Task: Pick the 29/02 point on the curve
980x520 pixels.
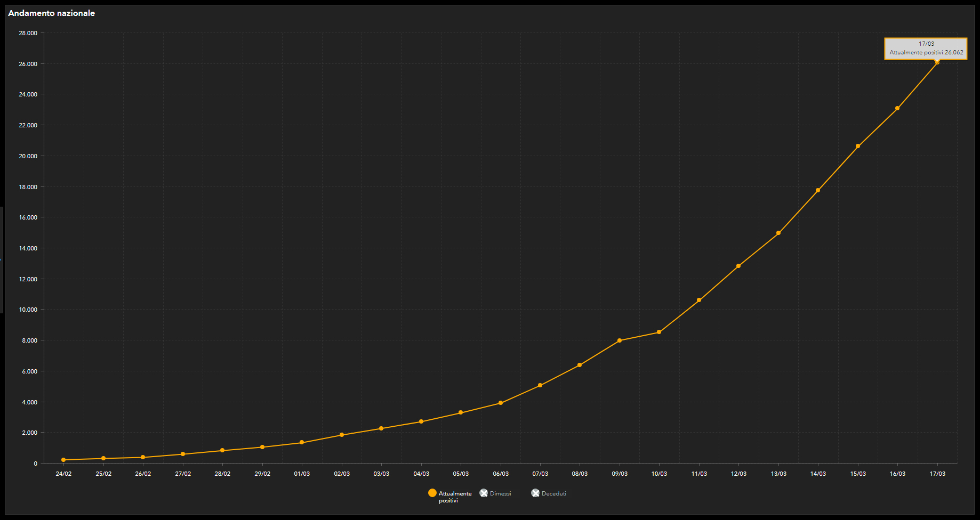Action: [x=262, y=447]
